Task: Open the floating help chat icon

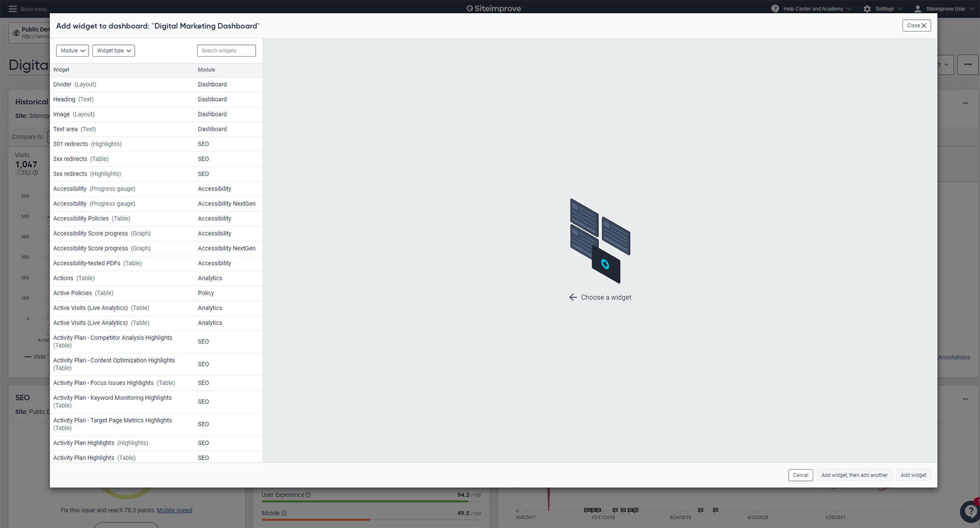Action: click(x=969, y=512)
